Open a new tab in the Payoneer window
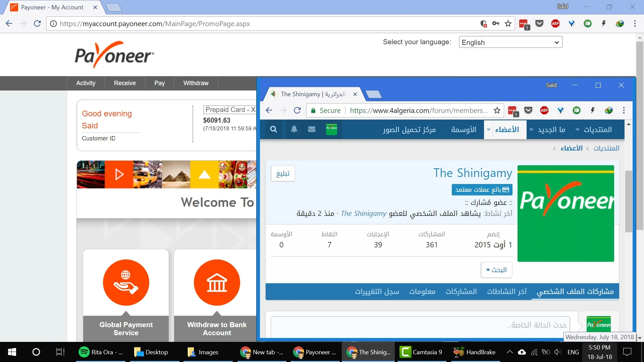Screen dimensions: 644x362 (x=113, y=7)
